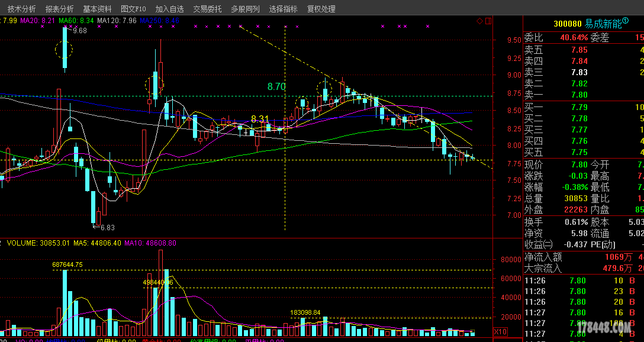Click the circled 1 badge beside 易成新能
The height and width of the screenshot is (342, 644).
(x=626, y=21)
